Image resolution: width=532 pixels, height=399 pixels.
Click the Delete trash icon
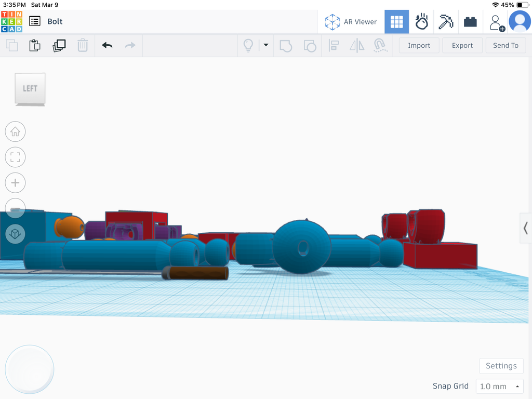(83, 46)
